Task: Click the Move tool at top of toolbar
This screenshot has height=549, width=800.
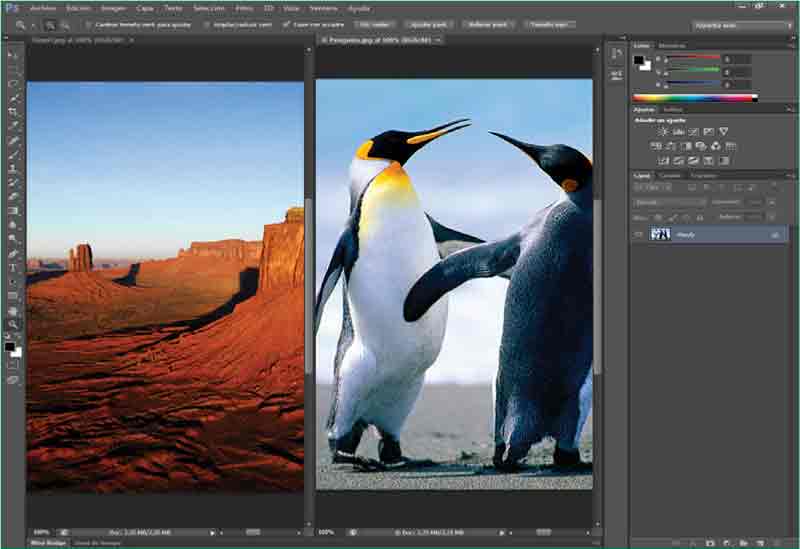Action: [13, 56]
